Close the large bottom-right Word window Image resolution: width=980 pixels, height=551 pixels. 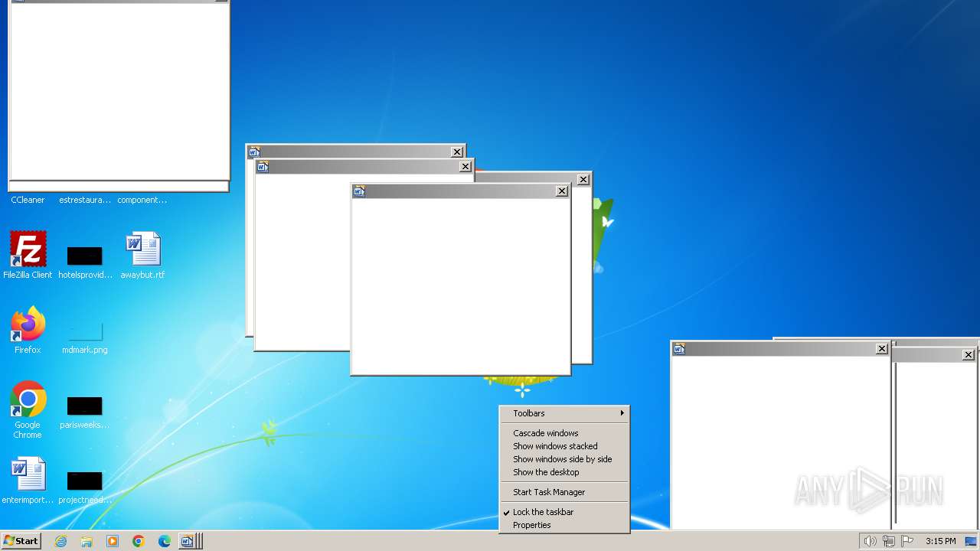click(x=882, y=349)
